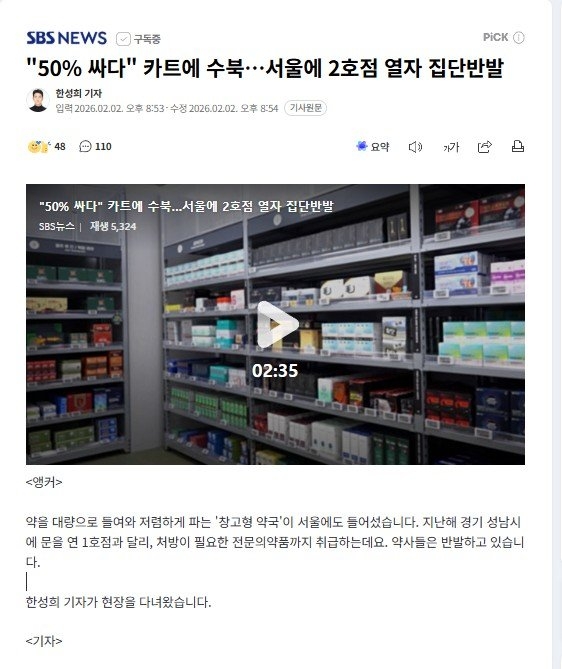Click the print article icon

click(x=518, y=146)
